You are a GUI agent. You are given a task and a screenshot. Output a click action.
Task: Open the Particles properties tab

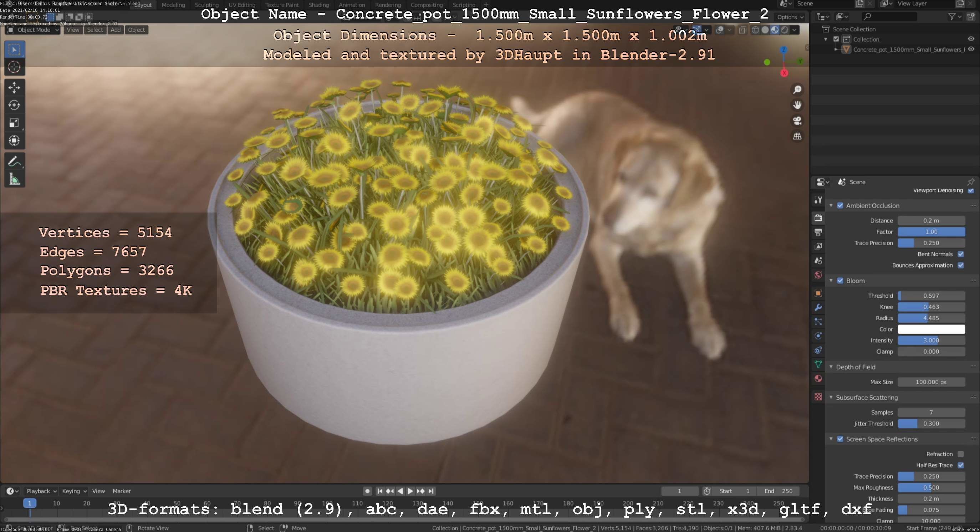[x=818, y=322]
